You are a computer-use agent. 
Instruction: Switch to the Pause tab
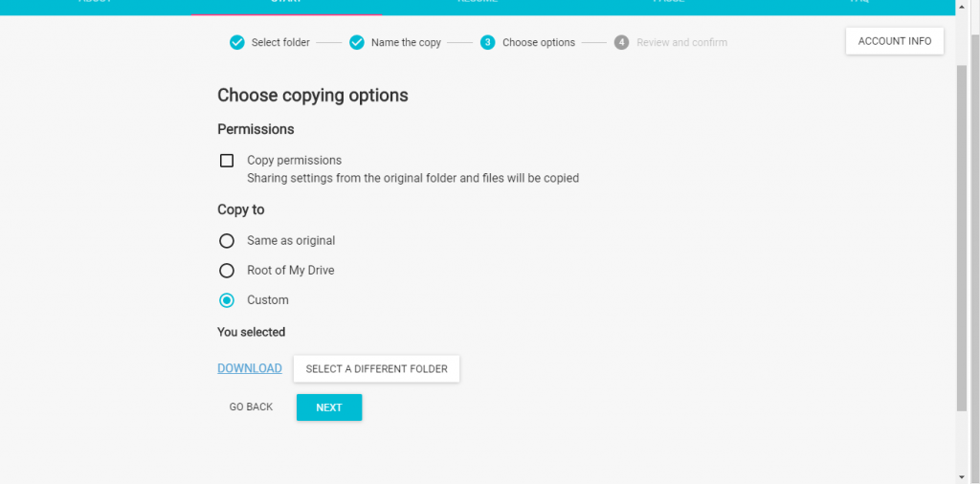669,3
